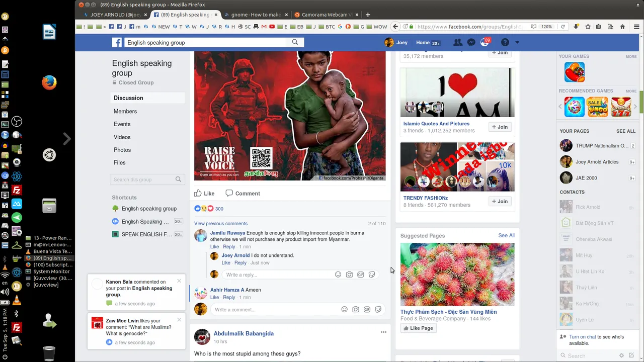Open the Joey Arnold Articles page
This screenshot has width=644, height=362.
597,162
